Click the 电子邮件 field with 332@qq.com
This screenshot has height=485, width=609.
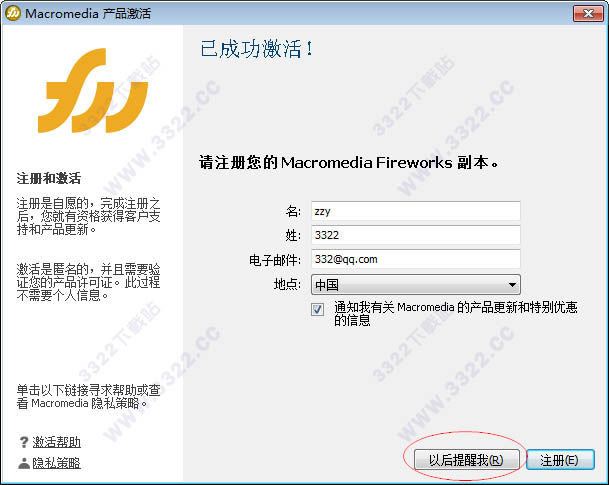[416, 259]
